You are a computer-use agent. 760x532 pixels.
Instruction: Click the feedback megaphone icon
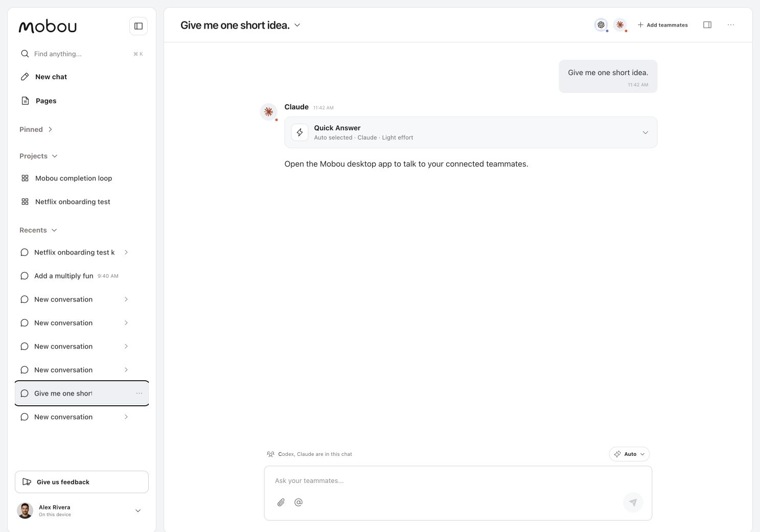point(27,482)
